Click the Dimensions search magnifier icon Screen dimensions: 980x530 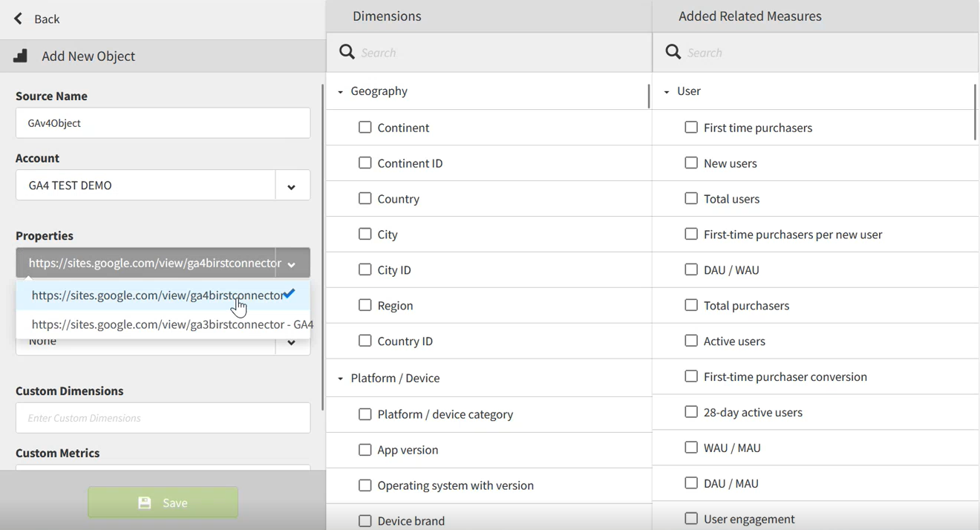click(x=347, y=52)
